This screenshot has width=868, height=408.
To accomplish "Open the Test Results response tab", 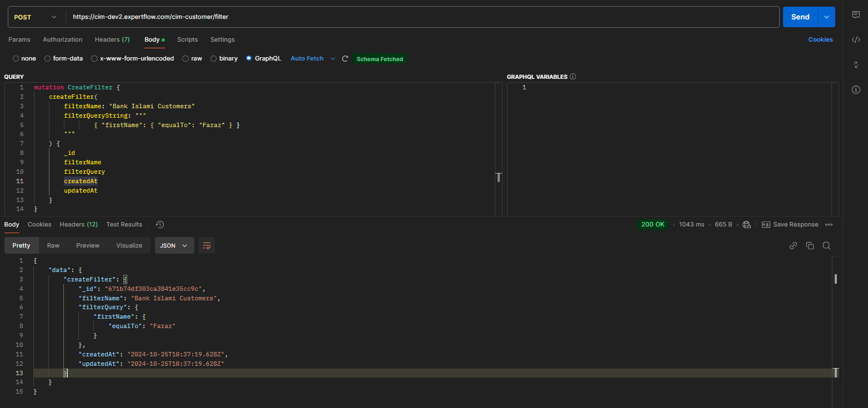I will point(124,225).
